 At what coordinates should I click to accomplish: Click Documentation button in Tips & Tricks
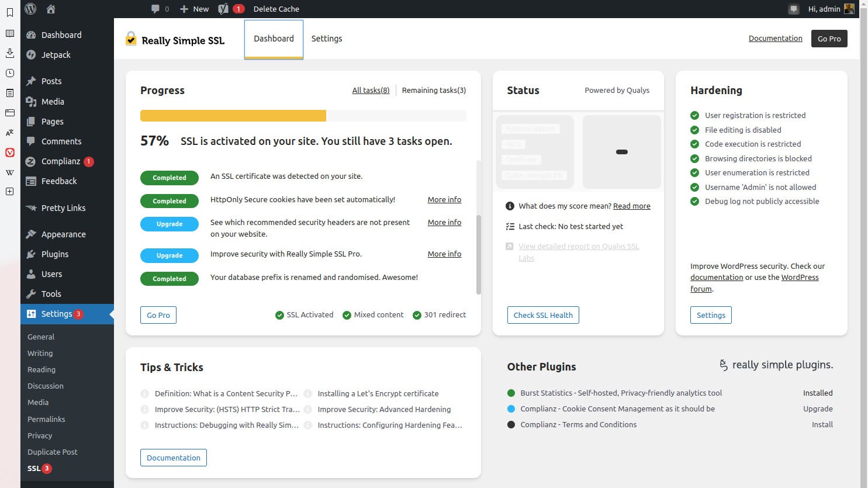point(174,458)
